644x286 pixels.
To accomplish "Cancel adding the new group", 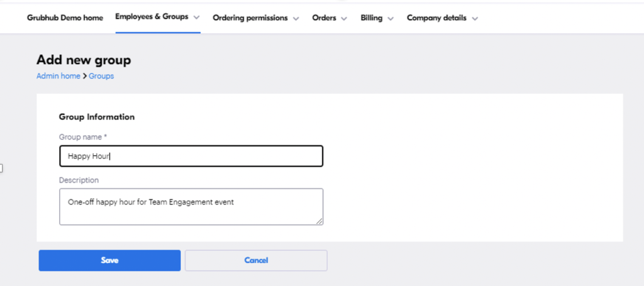I will [x=256, y=261].
